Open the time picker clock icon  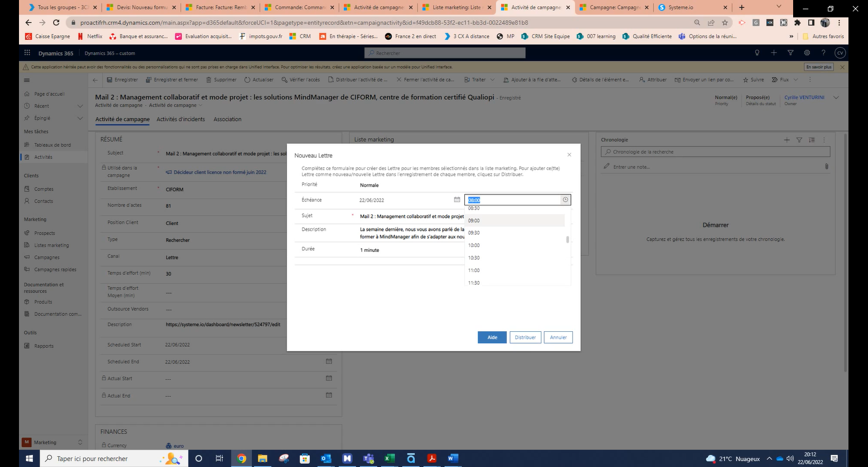pos(565,200)
